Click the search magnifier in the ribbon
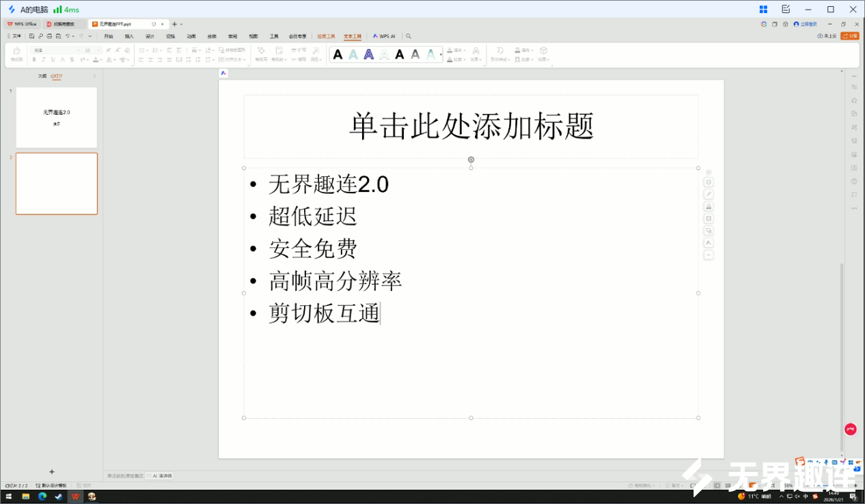The width and height of the screenshot is (865, 504). click(x=409, y=36)
